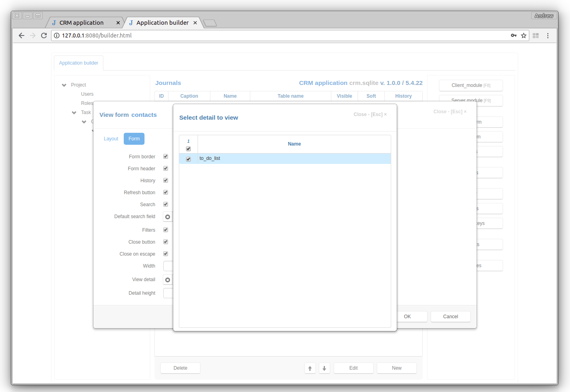Uncheck the to_do_list detail checkbox

pos(188,159)
